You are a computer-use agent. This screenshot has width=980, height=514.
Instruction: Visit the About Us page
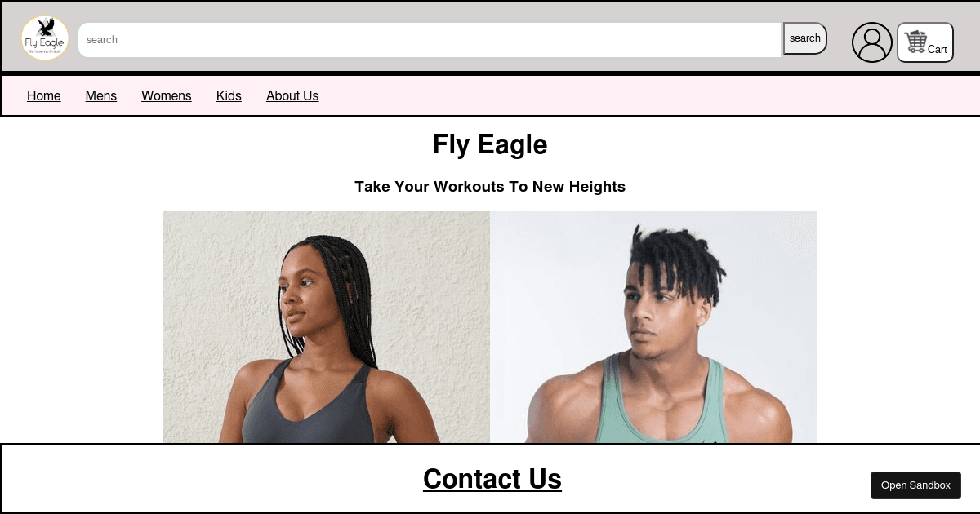(292, 95)
